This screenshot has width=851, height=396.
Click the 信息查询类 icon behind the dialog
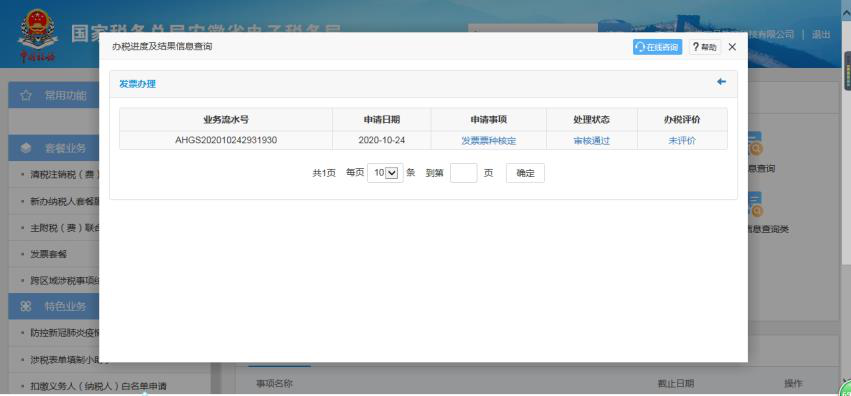tap(755, 205)
